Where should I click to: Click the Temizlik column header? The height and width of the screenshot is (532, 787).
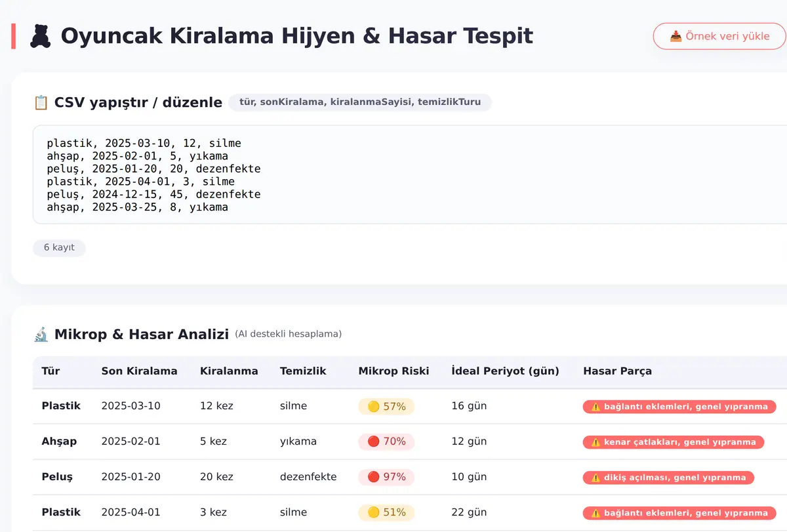coord(303,371)
